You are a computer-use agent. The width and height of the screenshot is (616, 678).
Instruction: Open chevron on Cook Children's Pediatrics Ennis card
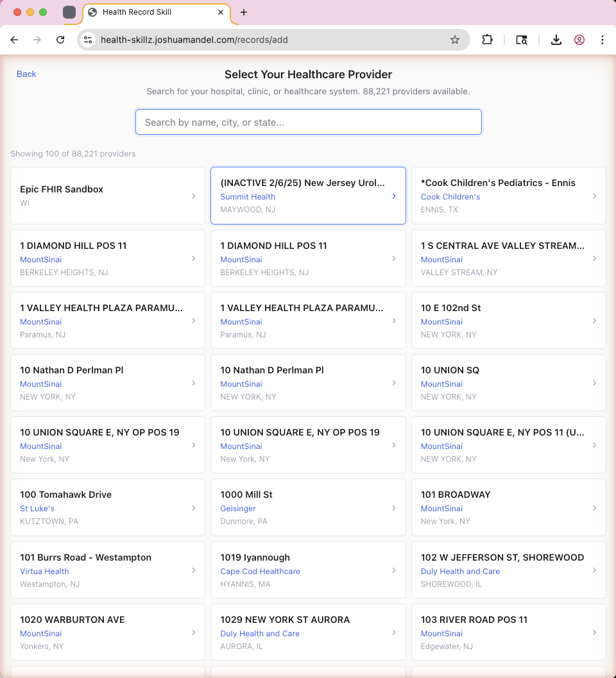(x=594, y=196)
